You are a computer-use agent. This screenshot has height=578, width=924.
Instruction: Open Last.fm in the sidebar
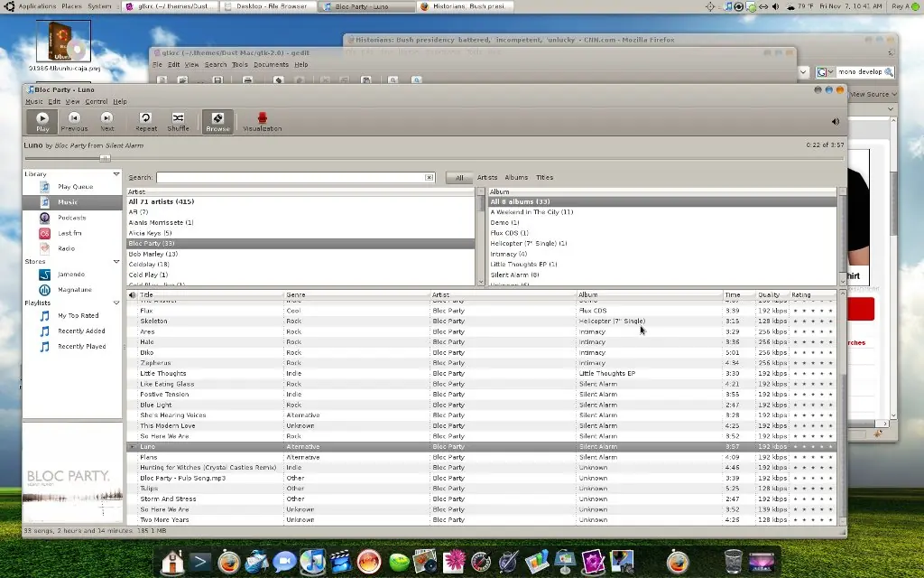click(71, 233)
